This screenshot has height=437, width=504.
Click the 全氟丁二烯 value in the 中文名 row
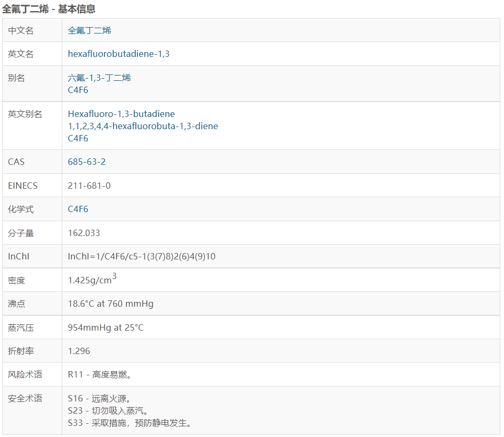(89, 30)
